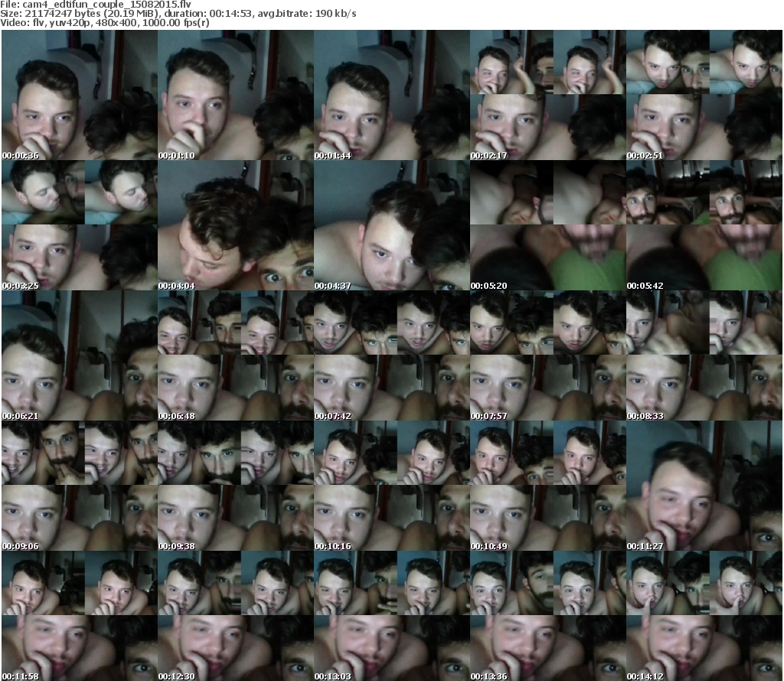The width and height of the screenshot is (784, 681).
Task: Open the frame at timestamp 00:05:42
Action: coord(704,225)
